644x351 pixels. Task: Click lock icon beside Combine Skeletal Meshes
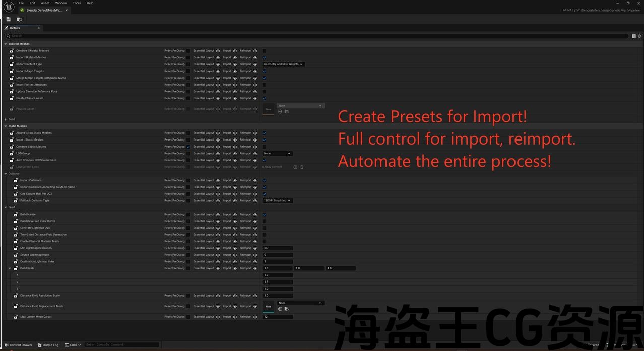[x=12, y=51]
